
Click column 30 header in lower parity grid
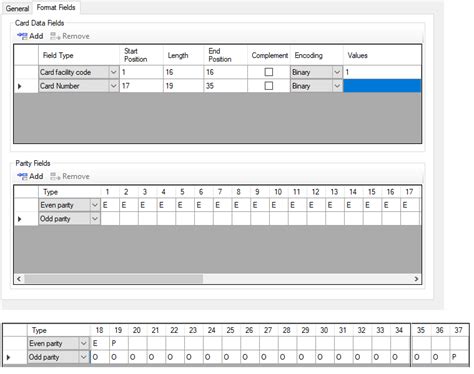click(324, 330)
